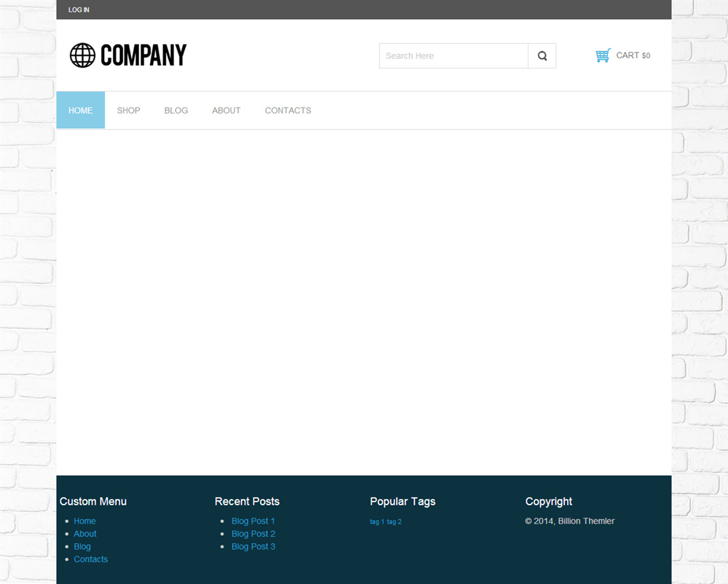Click the magnifier search button

tap(542, 56)
